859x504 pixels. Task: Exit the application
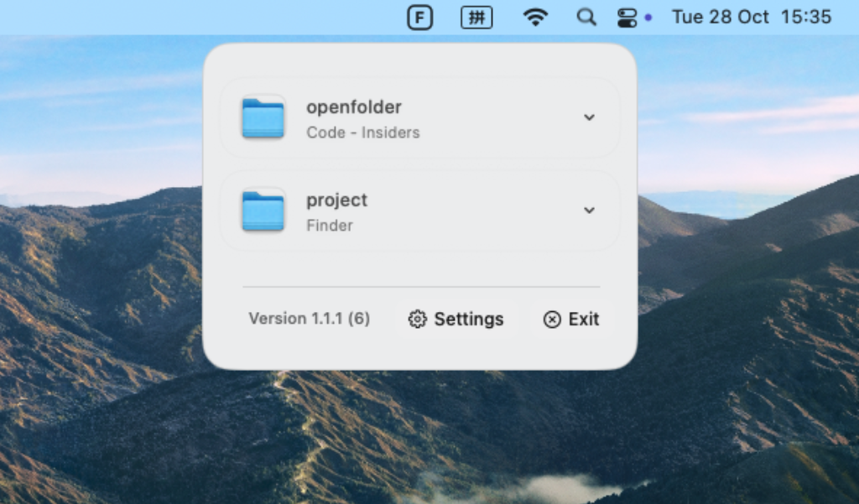(x=571, y=319)
